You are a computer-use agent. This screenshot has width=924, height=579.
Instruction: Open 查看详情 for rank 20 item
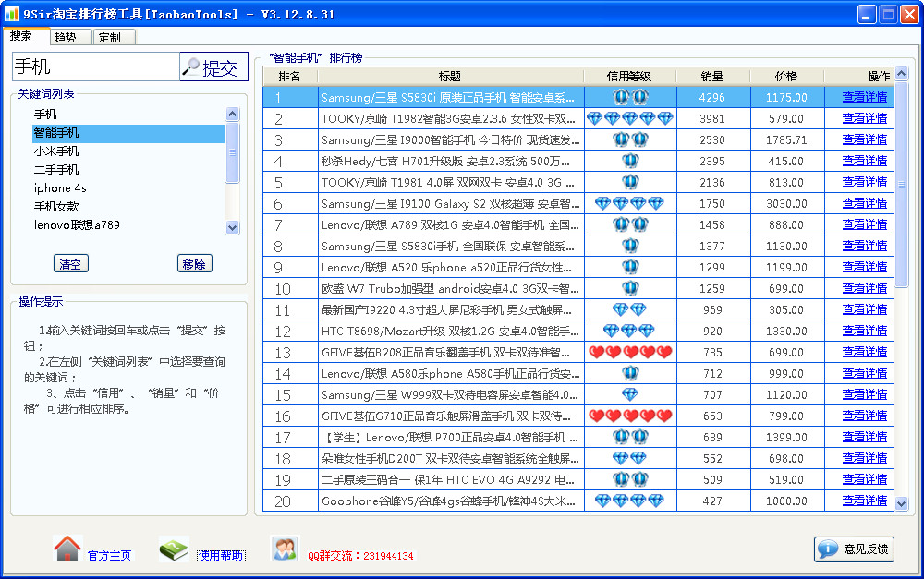point(865,501)
